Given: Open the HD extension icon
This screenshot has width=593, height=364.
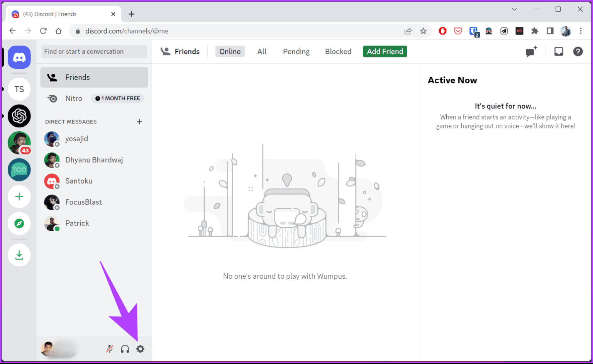Looking at the screenshot, I should (519, 31).
